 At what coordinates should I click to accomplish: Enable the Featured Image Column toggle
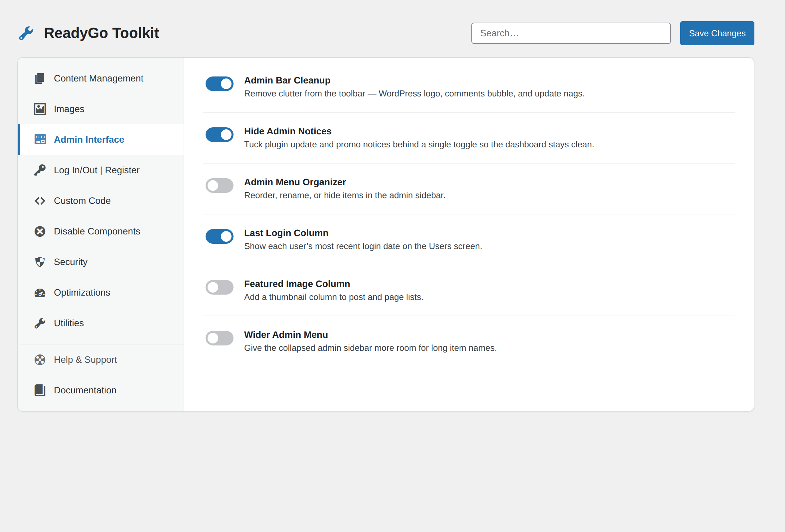coord(220,287)
